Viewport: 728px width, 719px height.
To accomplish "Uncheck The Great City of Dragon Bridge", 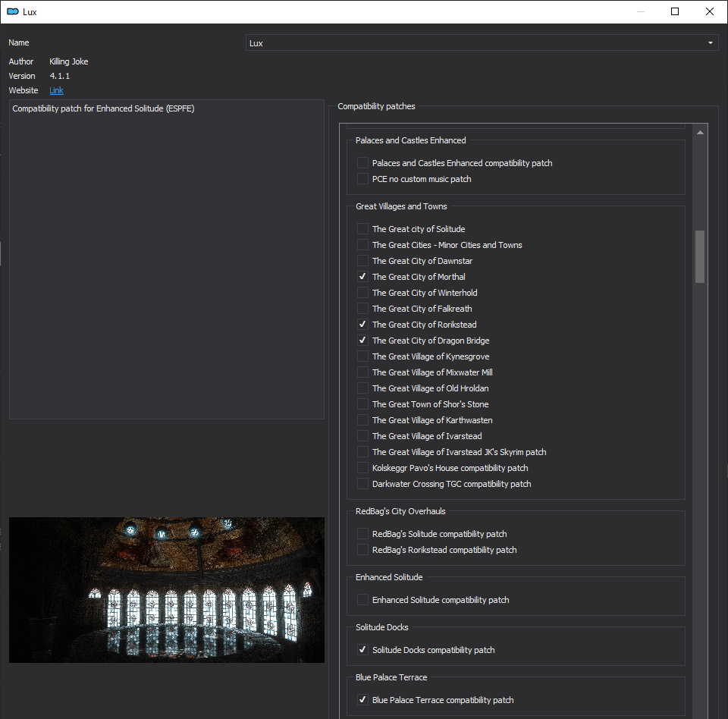I will pyautogui.click(x=362, y=340).
